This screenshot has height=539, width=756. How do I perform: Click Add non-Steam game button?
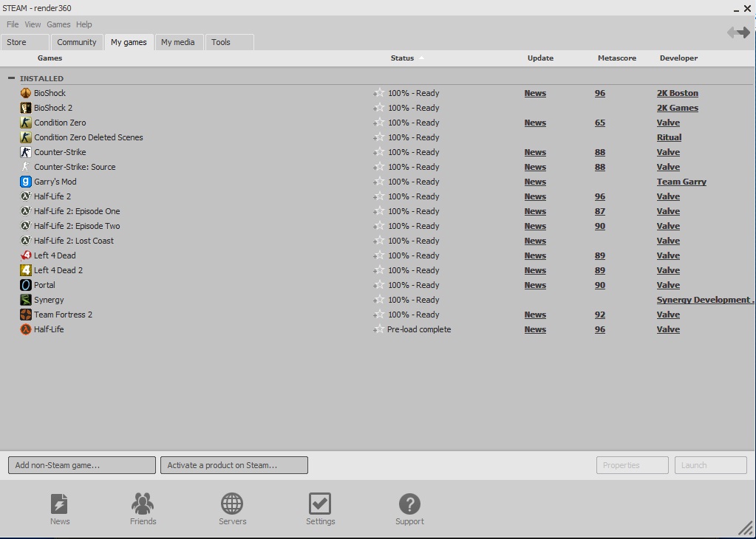click(82, 465)
